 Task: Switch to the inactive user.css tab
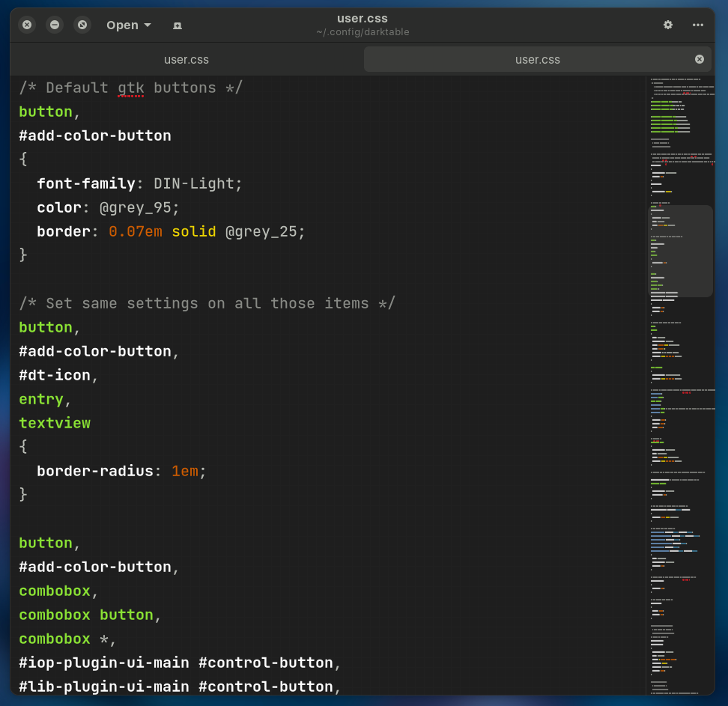coord(186,60)
